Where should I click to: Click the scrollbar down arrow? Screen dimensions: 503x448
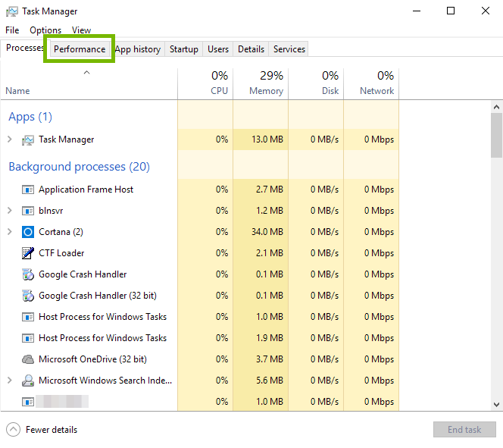coord(497,404)
